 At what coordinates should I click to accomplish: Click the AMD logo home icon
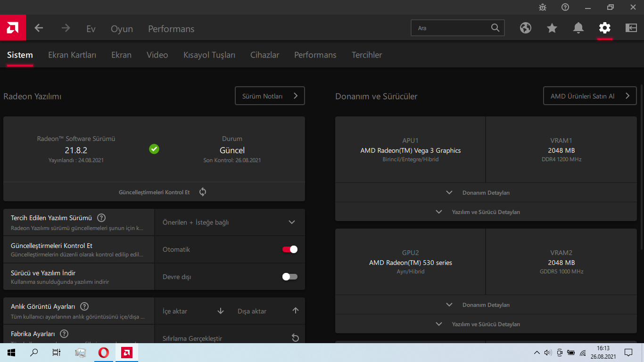coord(13,28)
